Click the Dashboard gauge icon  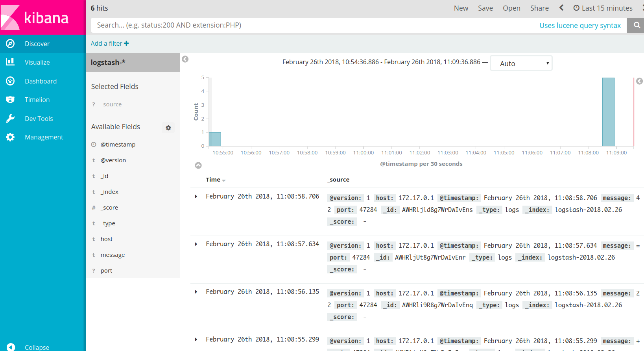pyautogui.click(x=10, y=81)
